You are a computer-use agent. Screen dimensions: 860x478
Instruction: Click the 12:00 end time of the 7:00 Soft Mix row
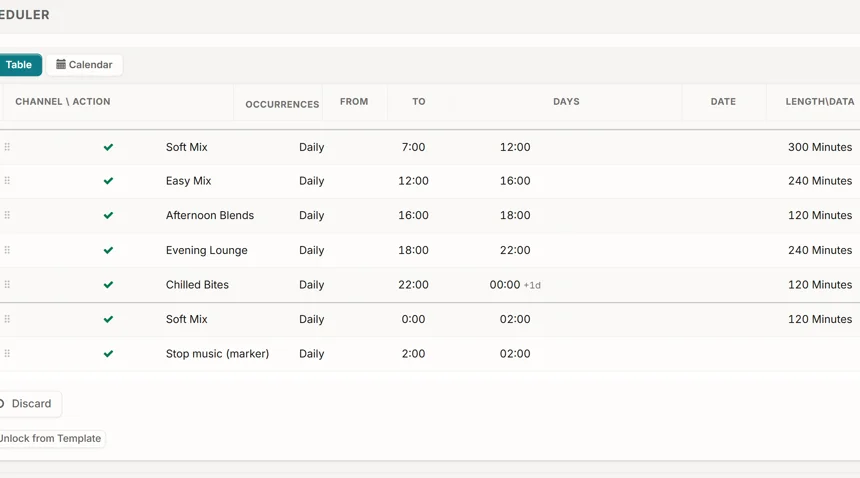tap(515, 147)
